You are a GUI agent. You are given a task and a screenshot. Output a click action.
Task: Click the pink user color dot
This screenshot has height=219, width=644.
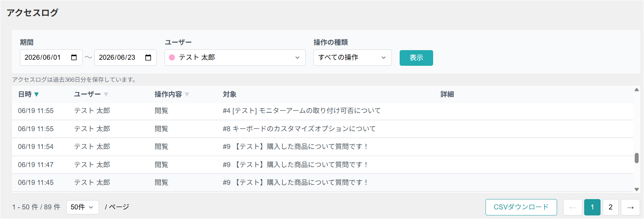(x=172, y=58)
